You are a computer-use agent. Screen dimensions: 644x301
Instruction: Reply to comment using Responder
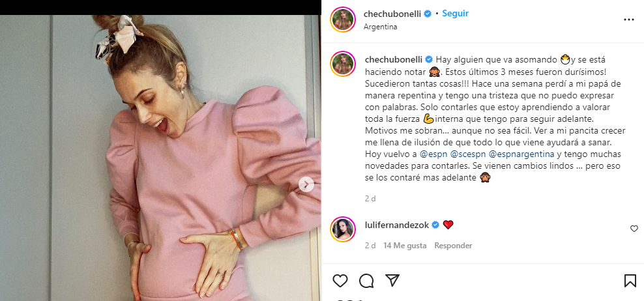(x=453, y=246)
